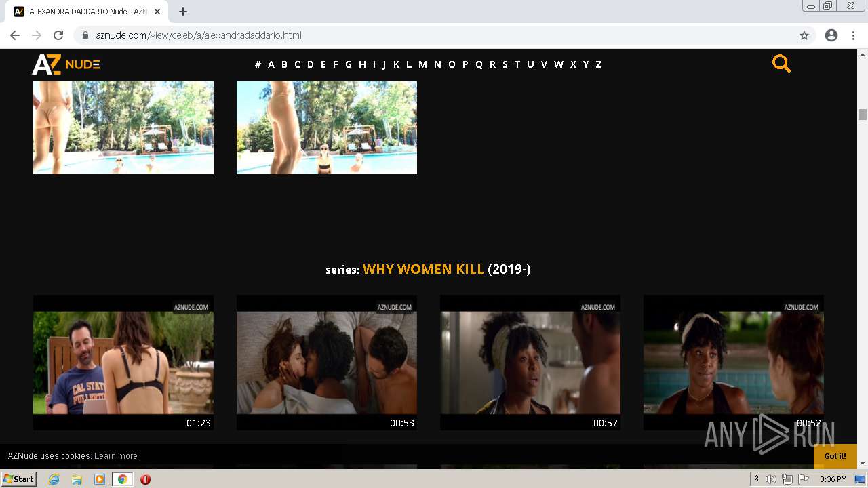
Task: Open the Action Center flag icon
Action: pyautogui.click(x=804, y=479)
